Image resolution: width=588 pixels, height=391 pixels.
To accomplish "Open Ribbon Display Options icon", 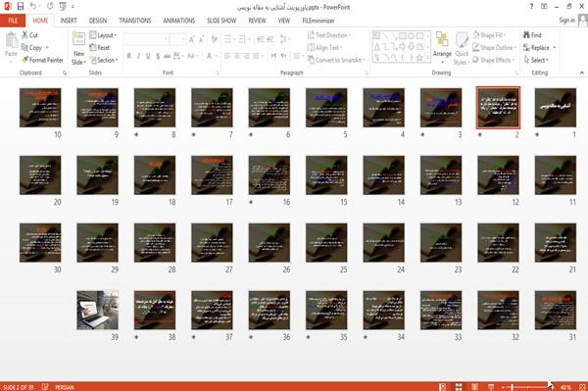I will point(544,7).
